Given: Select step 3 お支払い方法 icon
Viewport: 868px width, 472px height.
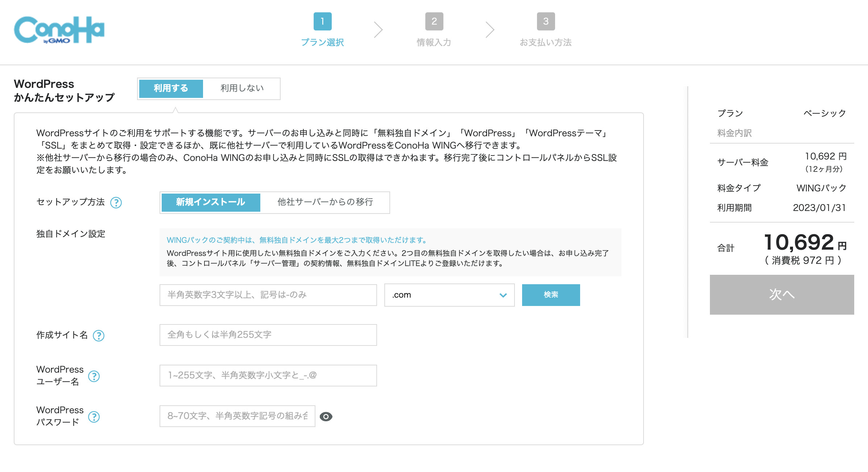Looking at the screenshot, I should click(x=546, y=21).
